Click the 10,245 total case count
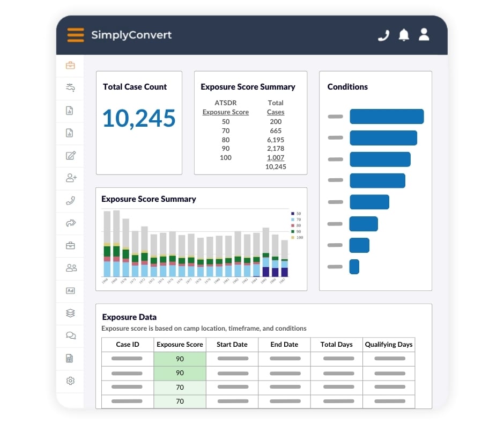 139,118
